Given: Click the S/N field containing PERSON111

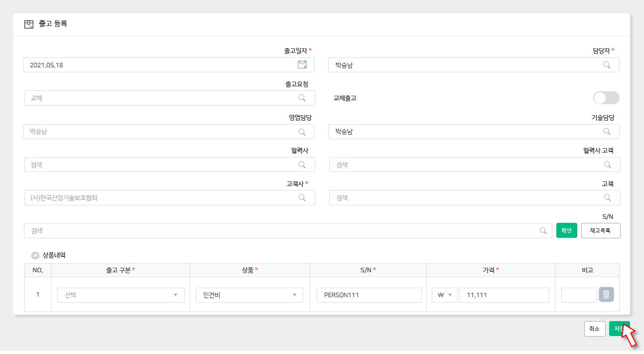Looking at the screenshot, I should click(x=369, y=295).
